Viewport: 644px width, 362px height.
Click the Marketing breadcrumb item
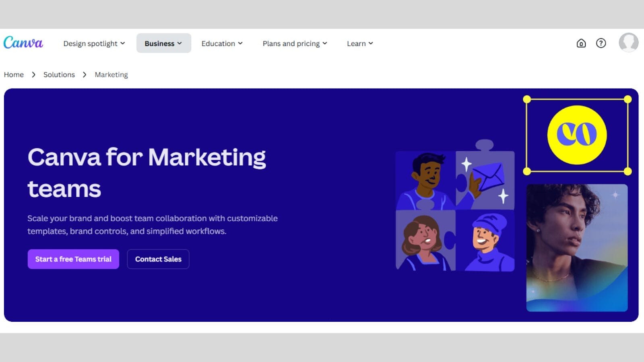tap(111, 75)
